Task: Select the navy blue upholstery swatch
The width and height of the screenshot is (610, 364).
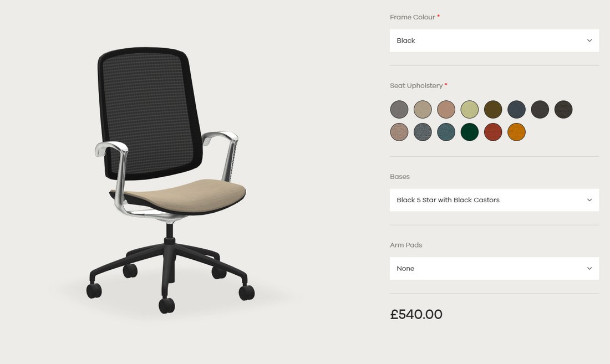Action: coord(516,109)
